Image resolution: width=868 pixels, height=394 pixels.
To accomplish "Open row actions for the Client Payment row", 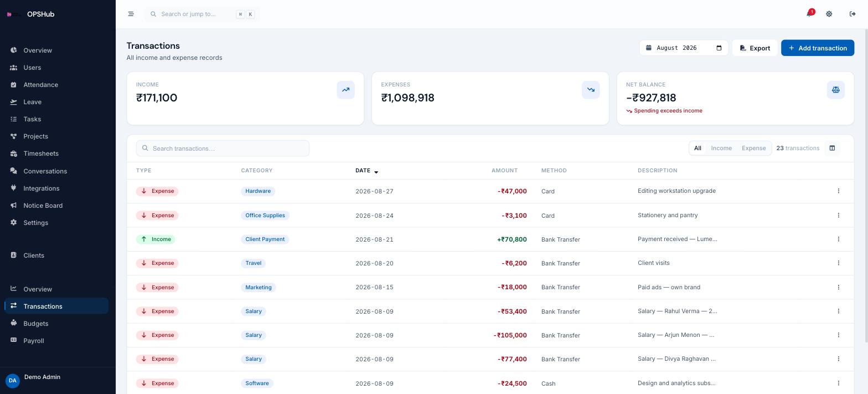I will pos(838,239).
